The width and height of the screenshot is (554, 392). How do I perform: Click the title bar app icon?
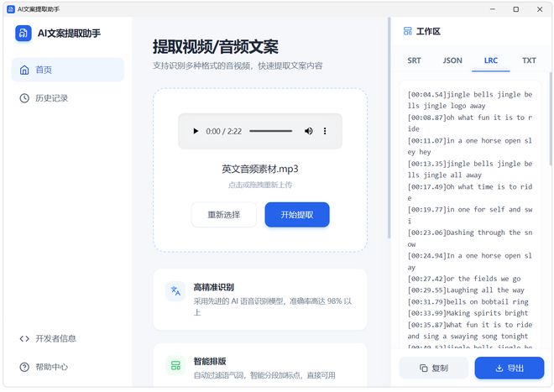point(11,9)
